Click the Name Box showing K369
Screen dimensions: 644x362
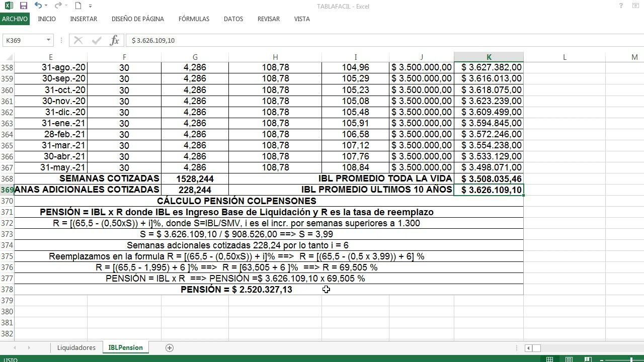[24, 40]
